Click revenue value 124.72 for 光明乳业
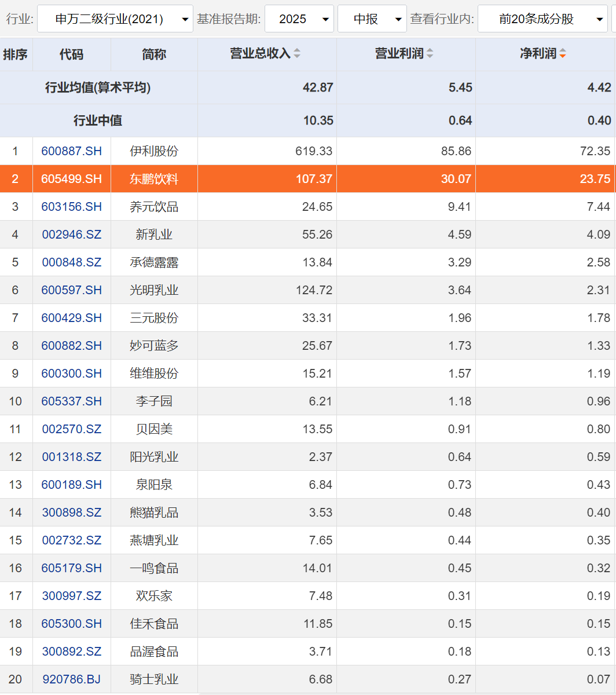The width and height of the screenshot is (616, 695). pos(313,290)
